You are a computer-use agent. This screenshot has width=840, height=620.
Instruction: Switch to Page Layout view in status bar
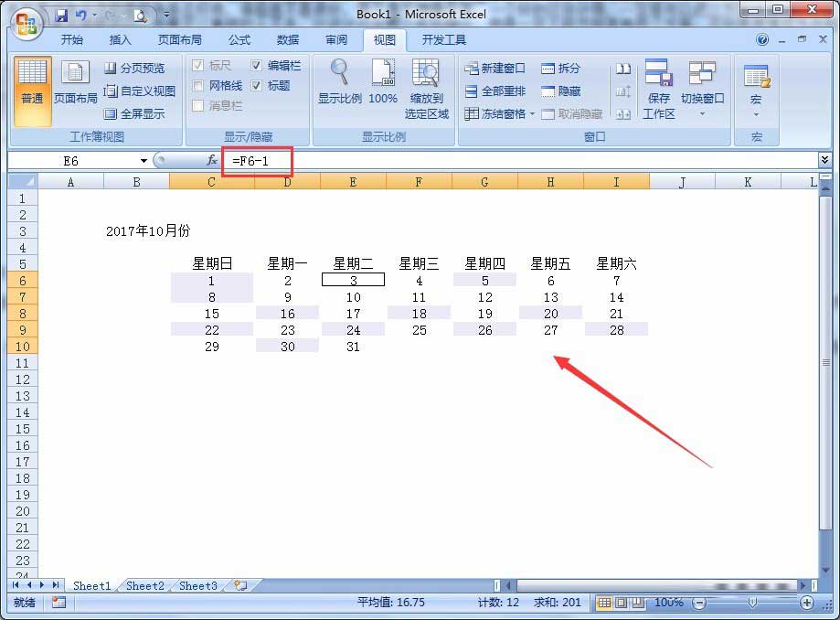point(621,603)
